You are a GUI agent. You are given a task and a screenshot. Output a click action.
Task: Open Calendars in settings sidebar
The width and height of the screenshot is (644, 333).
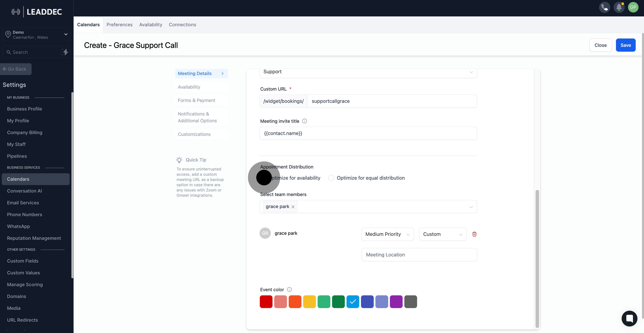[35, 179]
